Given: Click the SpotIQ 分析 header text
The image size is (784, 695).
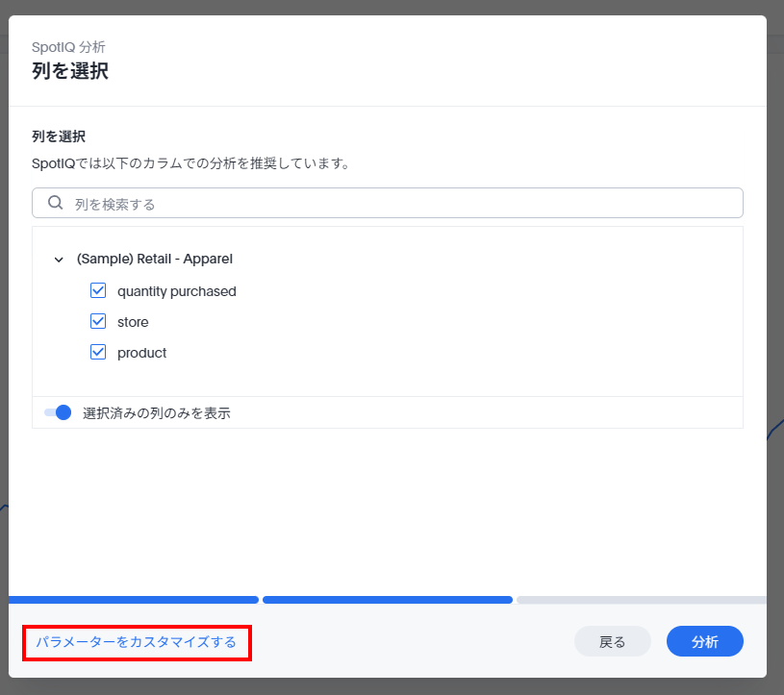Looking at the screenshot, I should [x=68, y=47].
